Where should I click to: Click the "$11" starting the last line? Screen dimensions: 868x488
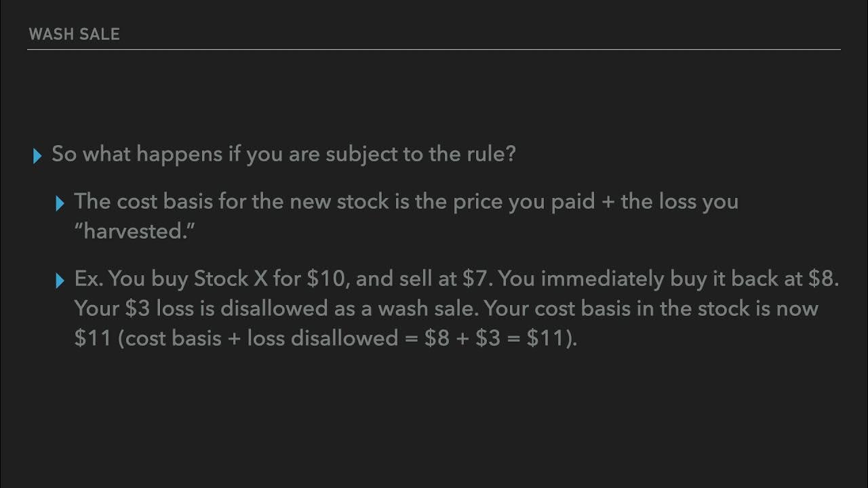click(x=92, y=338)
